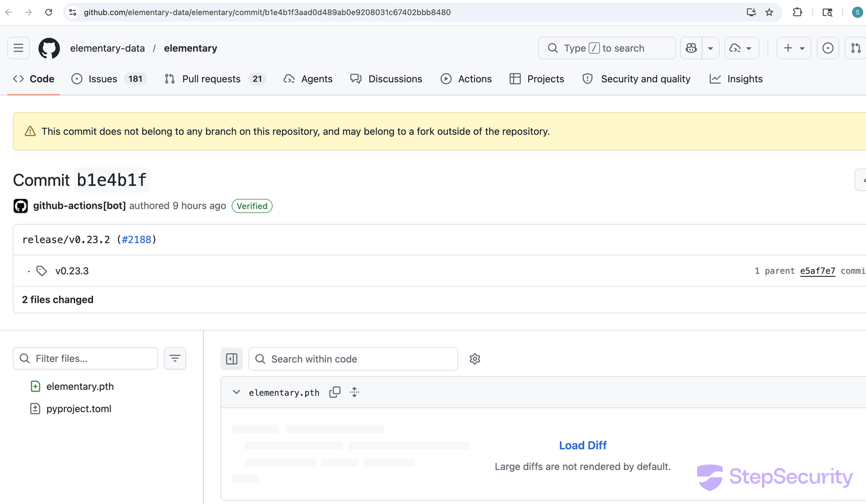Click the browser side panel icon

(x=827, y=12)
